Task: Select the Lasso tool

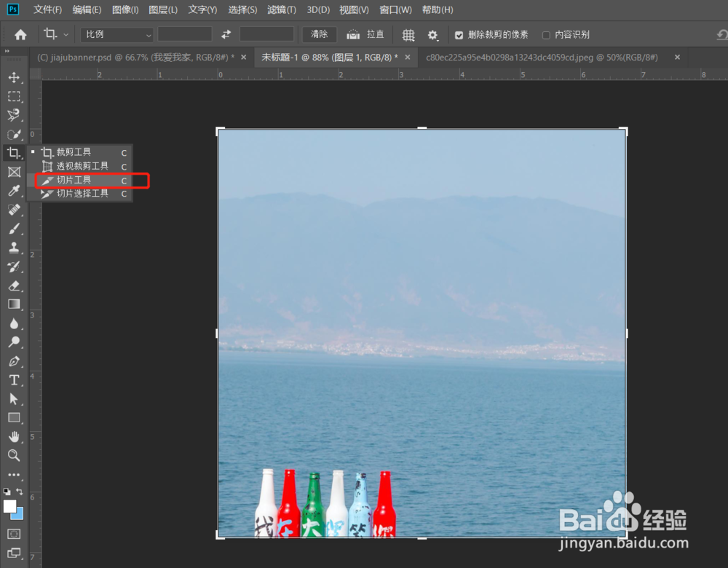Action: coord(13,115)
